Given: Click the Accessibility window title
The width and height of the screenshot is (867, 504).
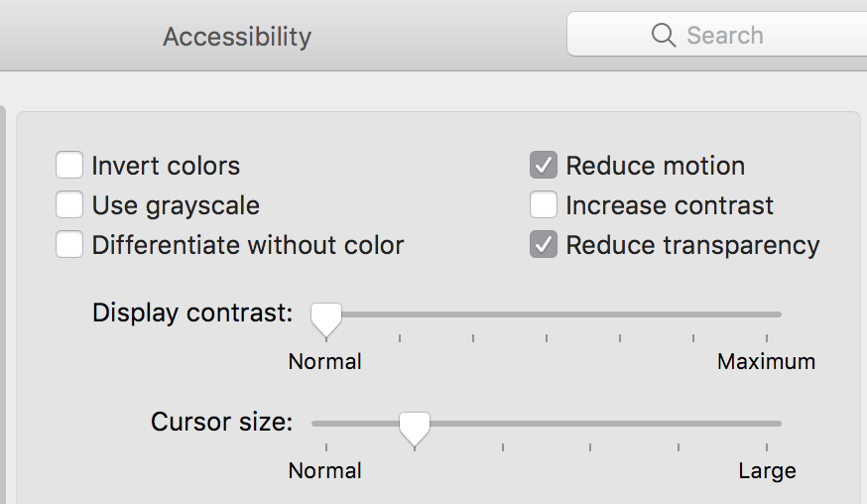Looking at the screenshot, I should tap(237, 37).
